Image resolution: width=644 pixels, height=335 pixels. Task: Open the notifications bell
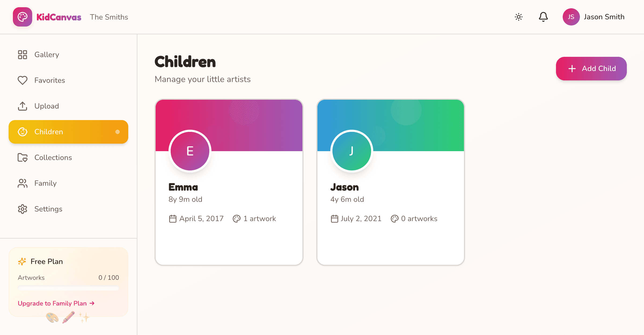543,17
